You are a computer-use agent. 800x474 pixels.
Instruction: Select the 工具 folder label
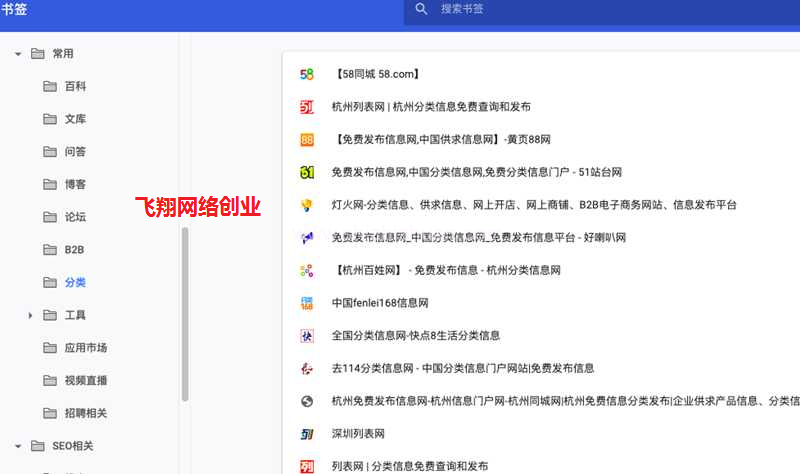[x=75, y=315]
